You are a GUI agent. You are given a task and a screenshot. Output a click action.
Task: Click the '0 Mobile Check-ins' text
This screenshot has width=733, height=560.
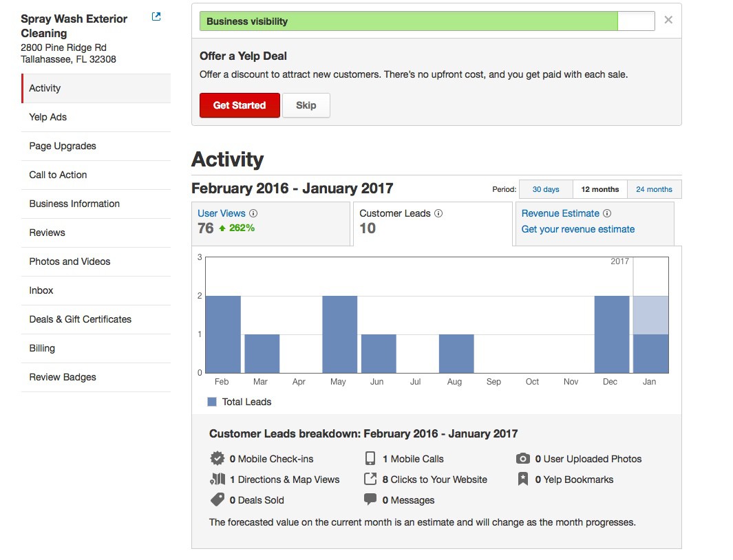point(272,459)
